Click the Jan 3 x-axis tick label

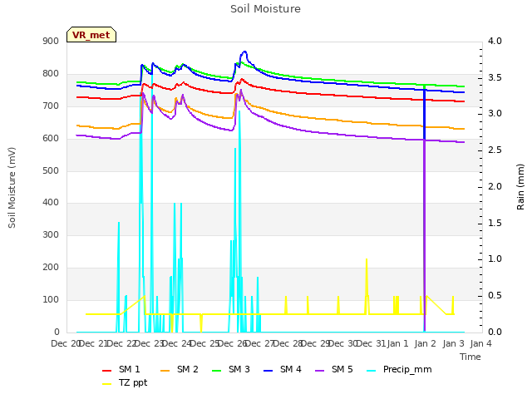pos(453,343)
